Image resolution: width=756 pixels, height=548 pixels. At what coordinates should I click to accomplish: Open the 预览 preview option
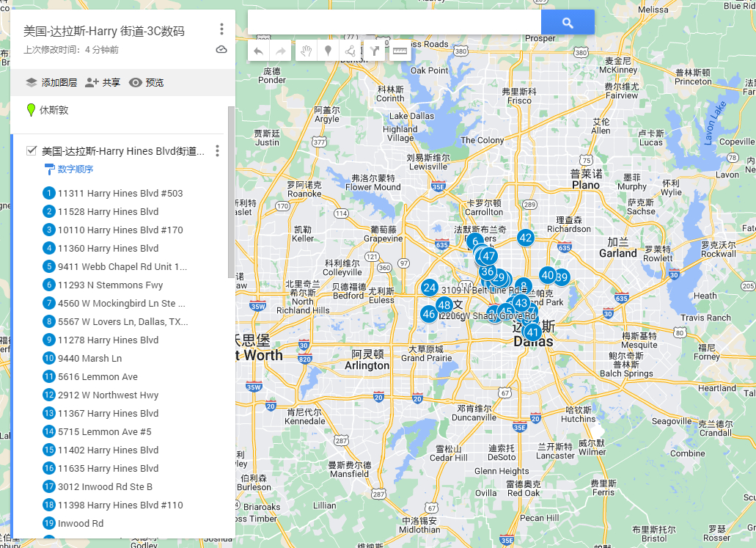coord(147,83)
